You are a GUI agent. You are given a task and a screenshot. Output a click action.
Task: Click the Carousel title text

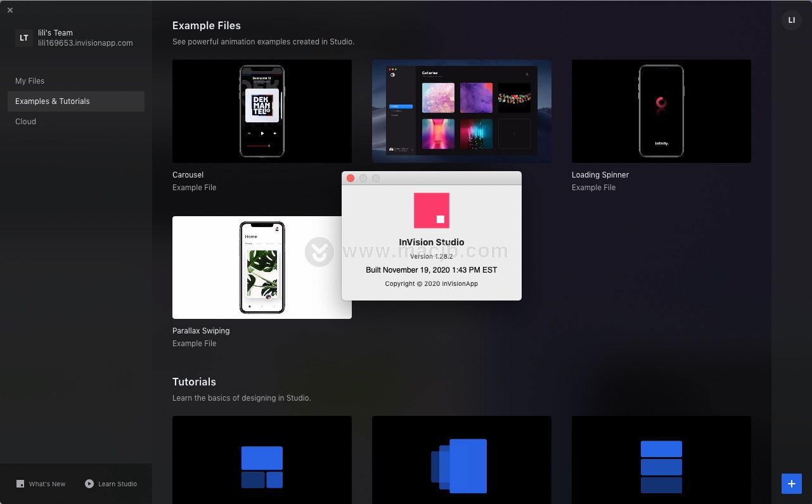tap(188, 175)
